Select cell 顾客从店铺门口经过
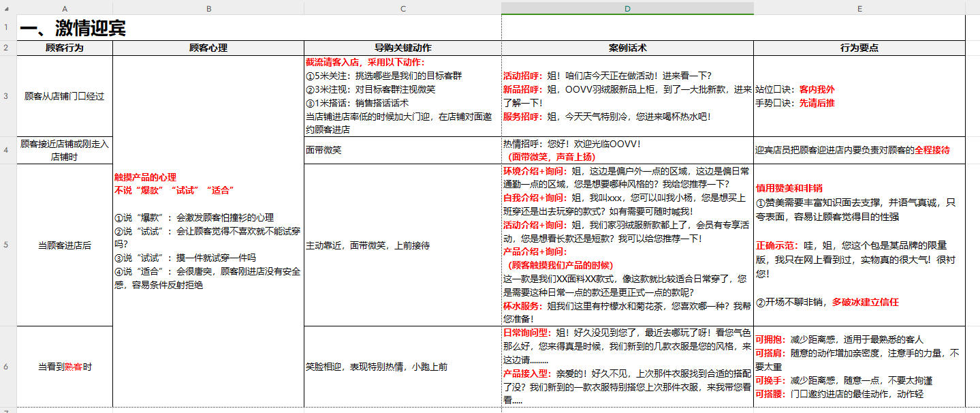This screenshot has width=980, height=413. click(x=65, y=96)
